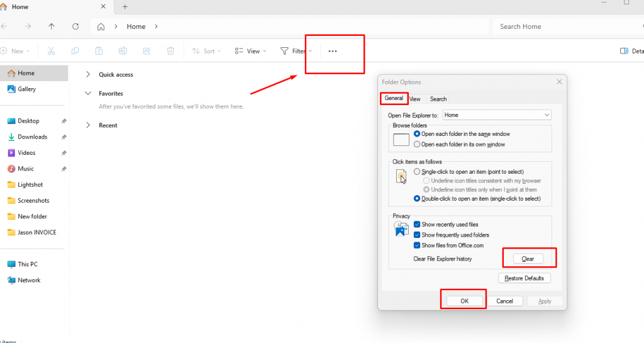This screenshot has height=343, width=644.
Task: Unpin Music using its pin icon
Action: click(64, 169)
